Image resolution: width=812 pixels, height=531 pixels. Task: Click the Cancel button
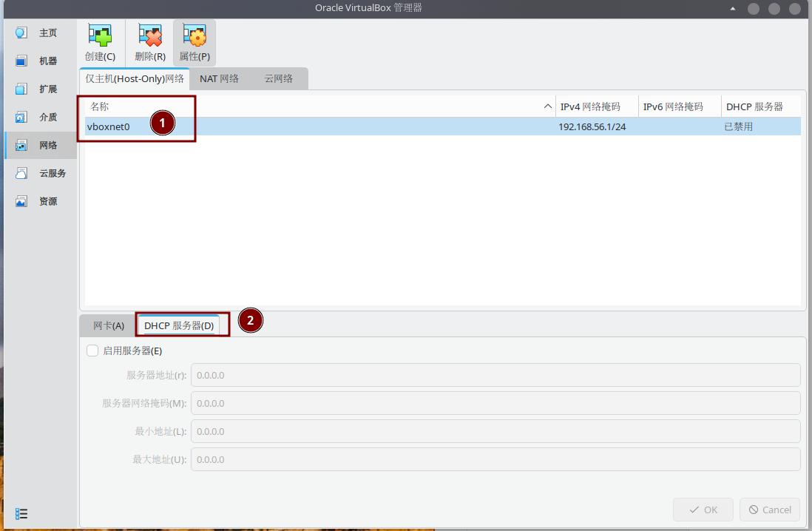point(770,510)
